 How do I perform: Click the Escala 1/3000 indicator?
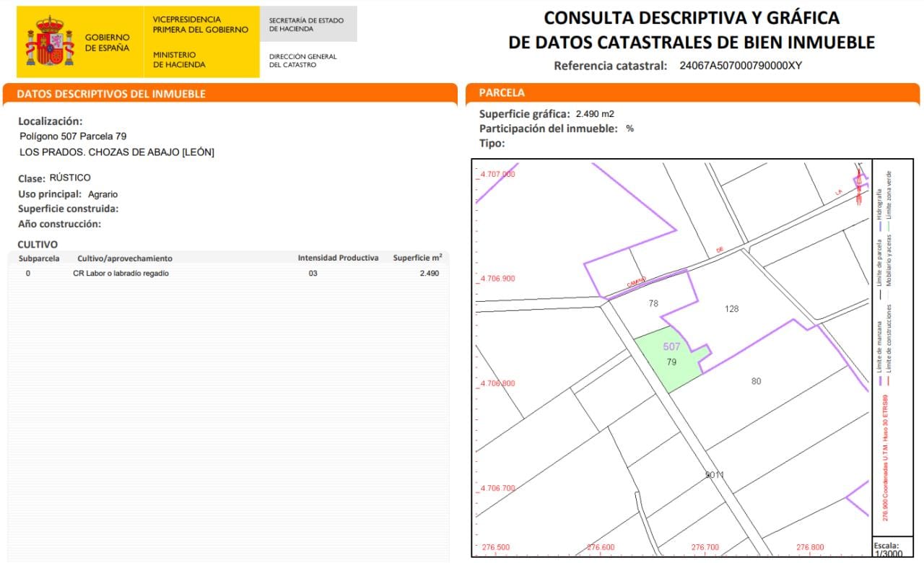[x=886, y=549]
